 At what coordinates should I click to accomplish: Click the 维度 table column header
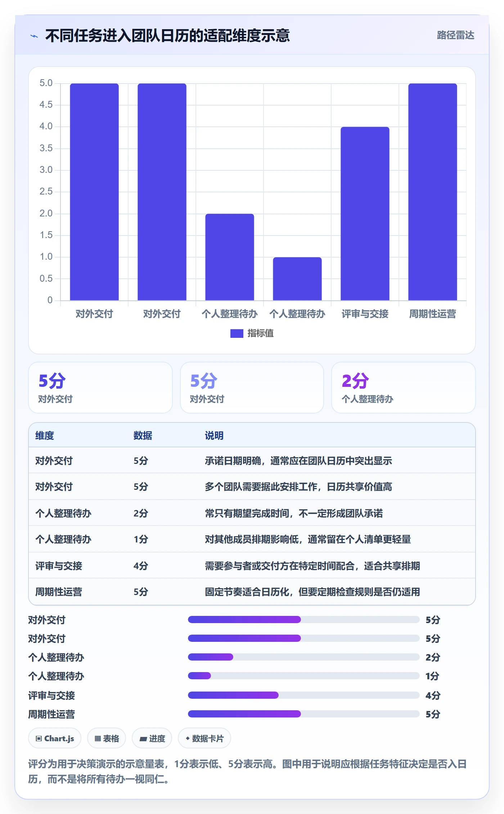click(45, 435)
